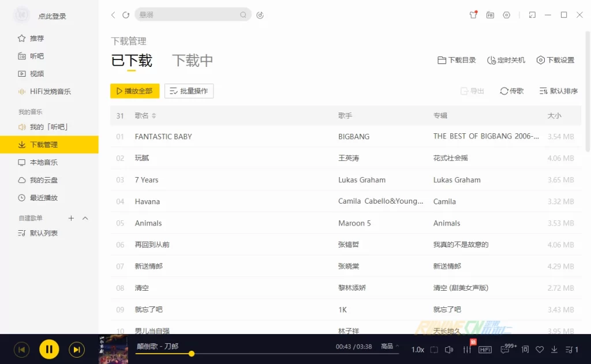Like the current song with heart icon
This screenshot has height=364, width=591.
tap(540, 350)
